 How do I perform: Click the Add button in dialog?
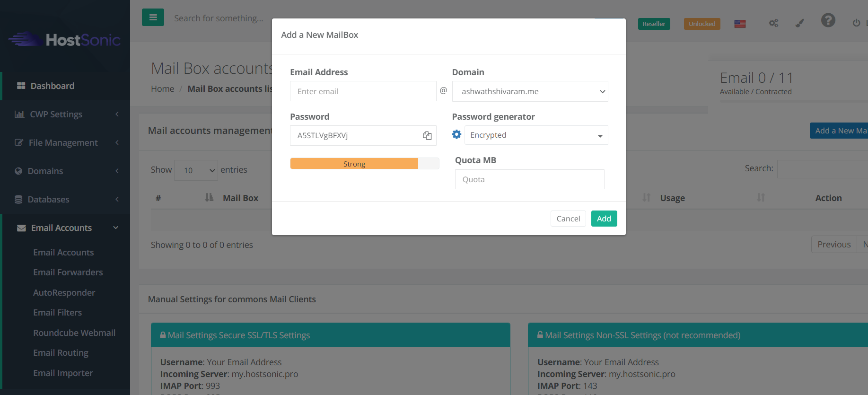click(x=604, y=219)
